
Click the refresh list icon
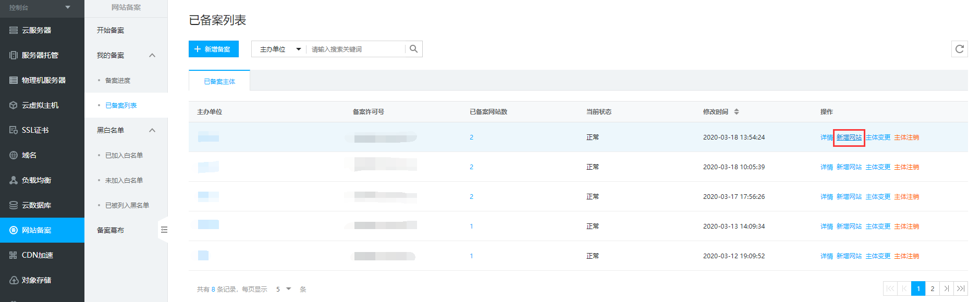(959, 49)
